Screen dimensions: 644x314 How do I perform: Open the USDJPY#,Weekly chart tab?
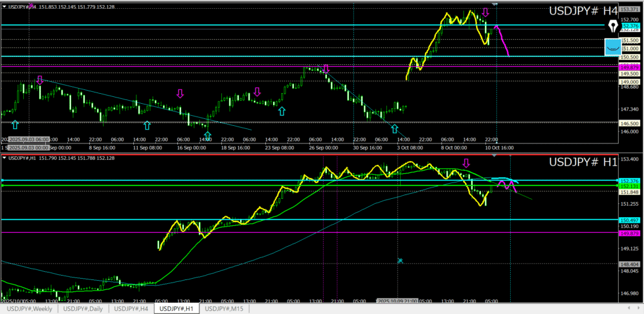coord(30,308)
